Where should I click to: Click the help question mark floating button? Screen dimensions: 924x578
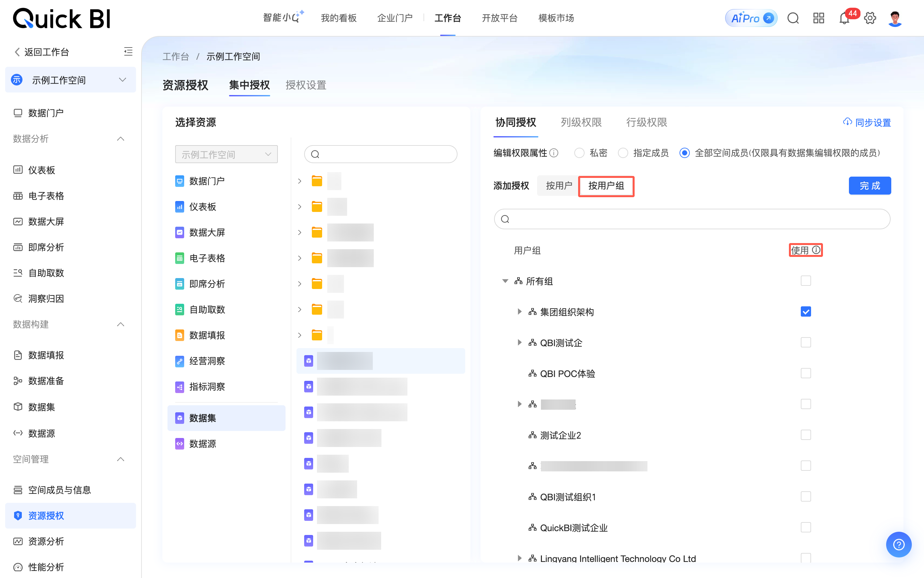point(898,544)
